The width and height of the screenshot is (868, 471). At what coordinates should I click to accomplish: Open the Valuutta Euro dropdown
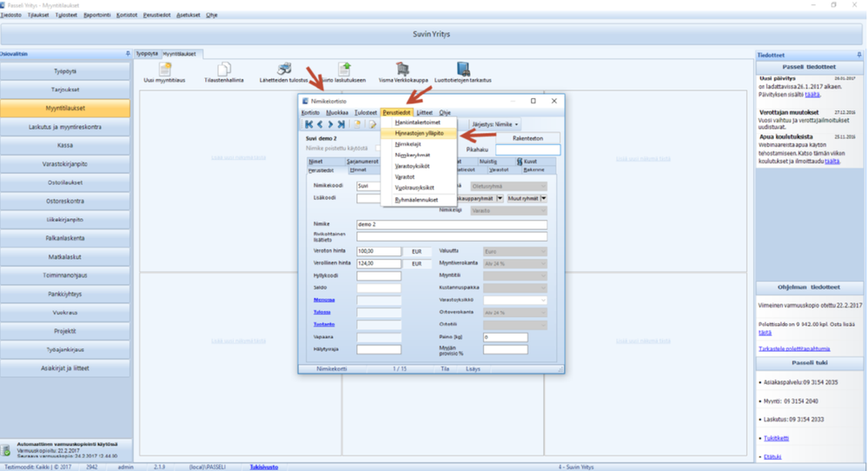[515, 251]
